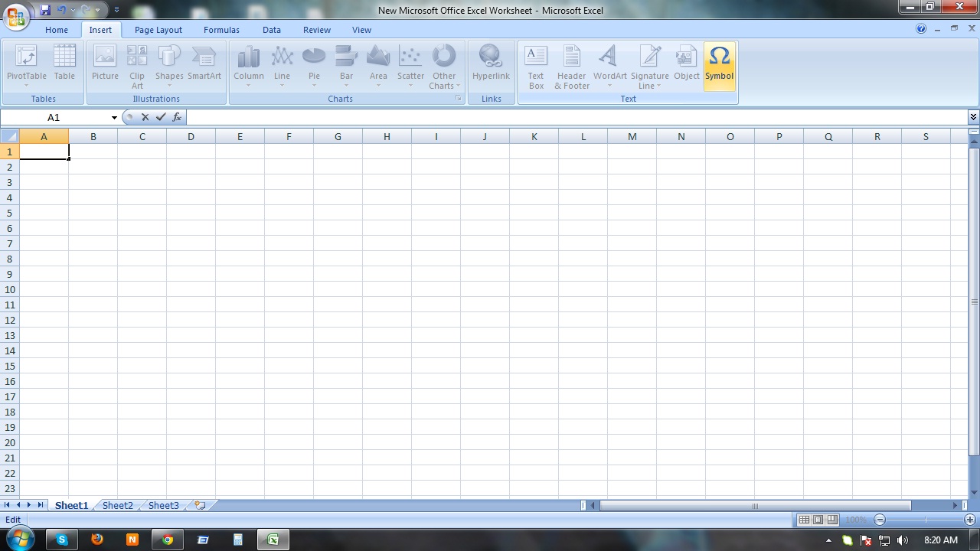The width and height of the screenshot is (980, 551).
Task: Open Header & Footer editing
Action: click(x=570, y=65)
